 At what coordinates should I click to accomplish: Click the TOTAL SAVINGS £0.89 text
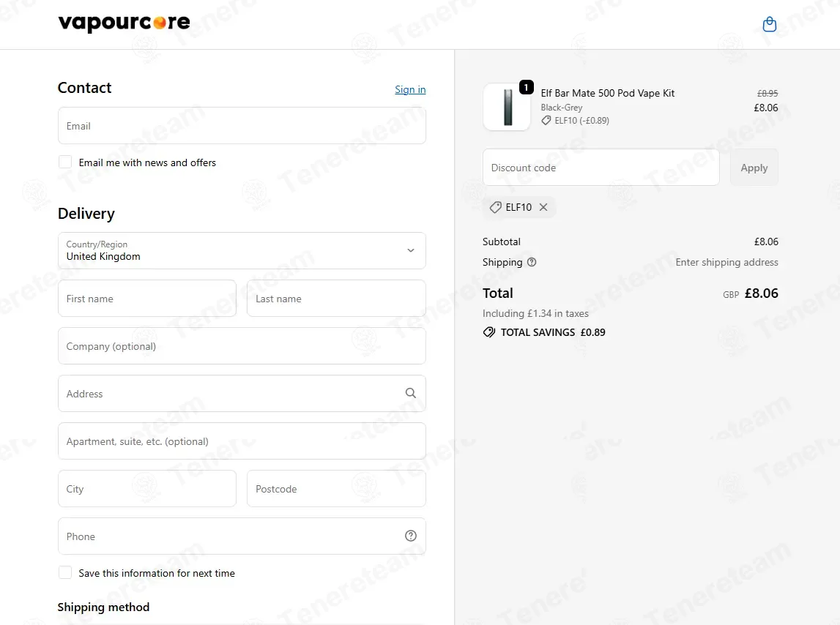pos(553,332)
